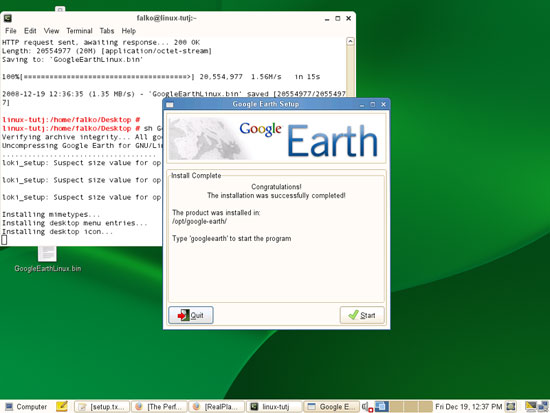
Task: Click the 'Congratulations!' text in the installer
Action: click(276, 187)
